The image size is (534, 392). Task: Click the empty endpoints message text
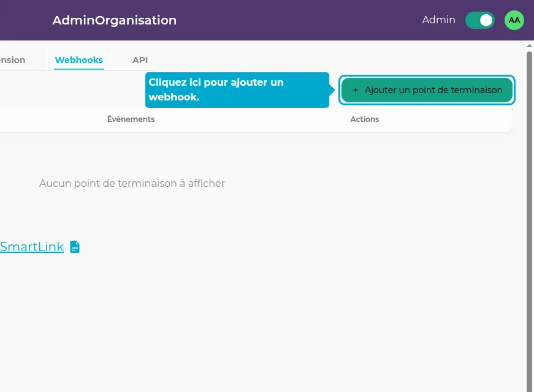click(132, 183)
